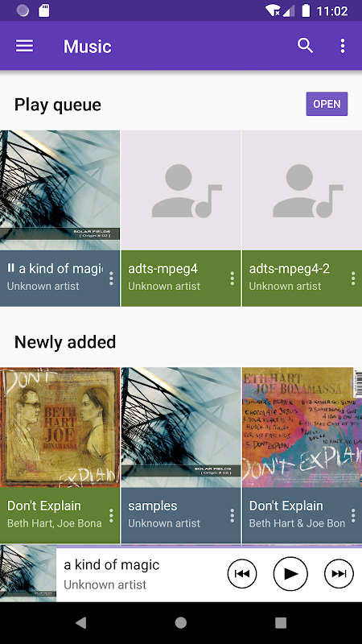362x644 pixels.
Task: Open the hamburger navigation menu
Action: coord(24,46)
